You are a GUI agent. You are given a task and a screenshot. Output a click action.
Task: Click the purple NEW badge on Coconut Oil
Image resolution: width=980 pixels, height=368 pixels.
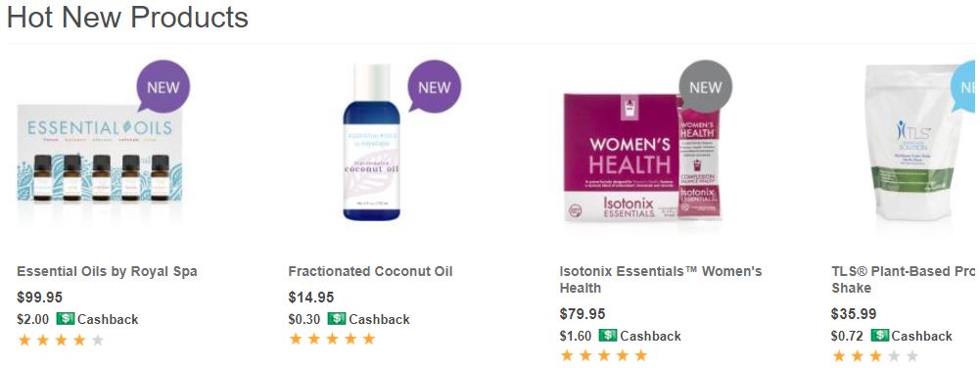click(x=434, y=87)
